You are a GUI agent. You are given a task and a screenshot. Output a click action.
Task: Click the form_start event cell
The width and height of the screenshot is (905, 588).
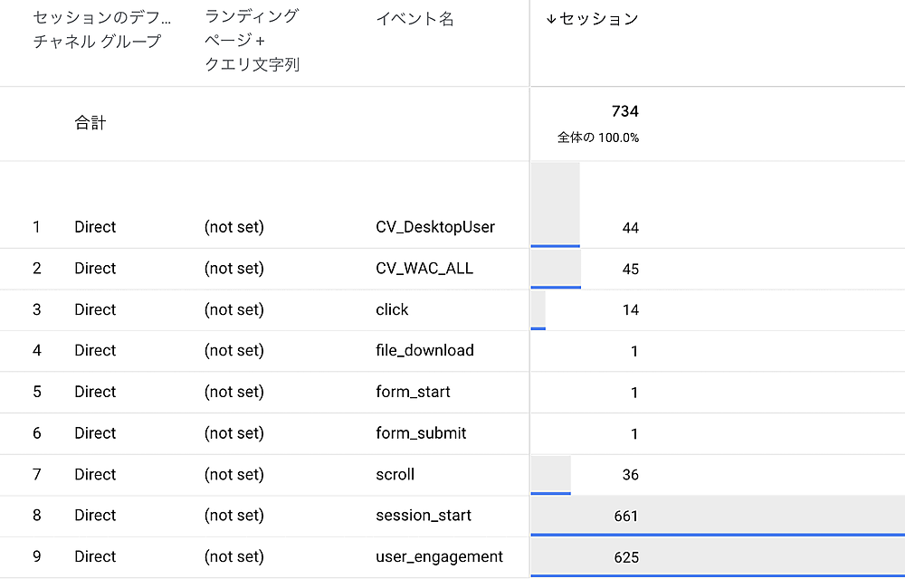point(413,392)
